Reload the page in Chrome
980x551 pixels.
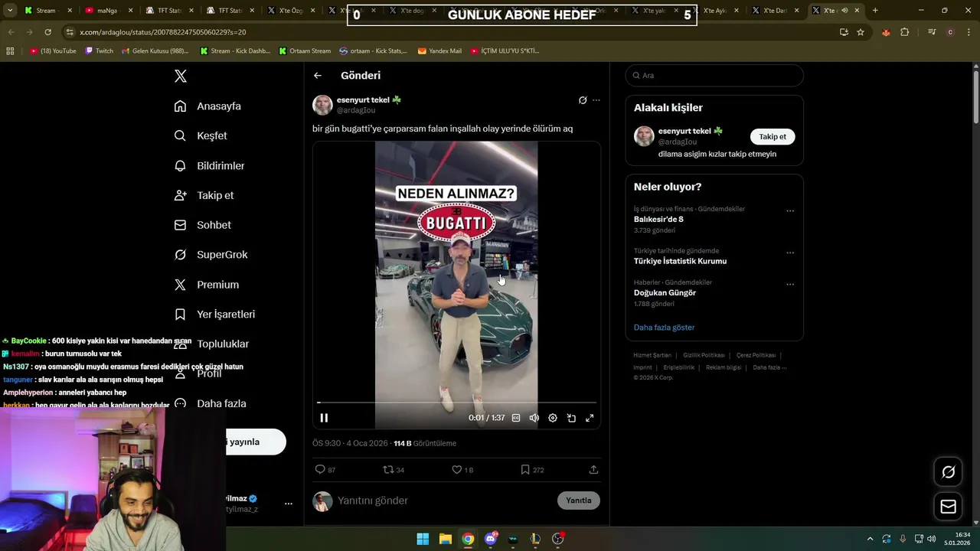47,32
